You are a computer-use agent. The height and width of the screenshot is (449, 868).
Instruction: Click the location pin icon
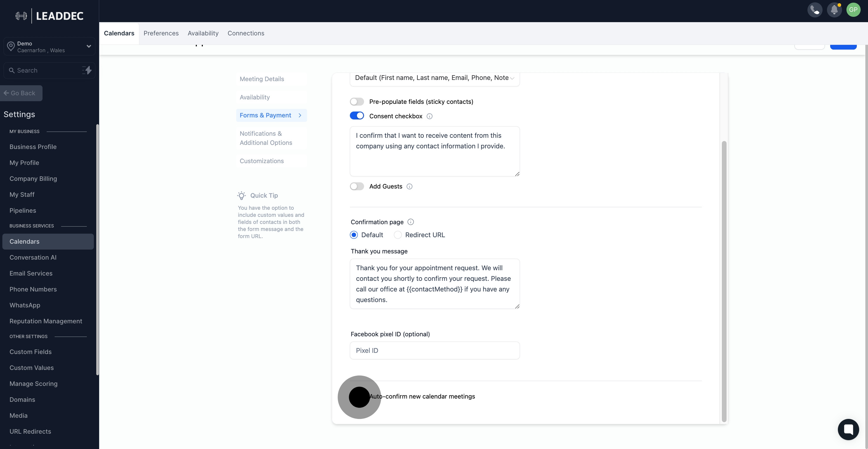click(11, 46)
